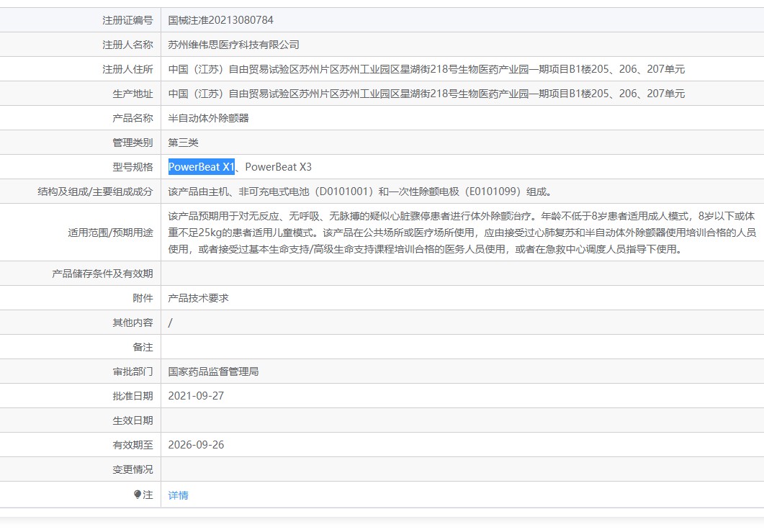Click the 产品技术要求 attachment value
Viewport: 764px width, 532px height.
[198, 297]
